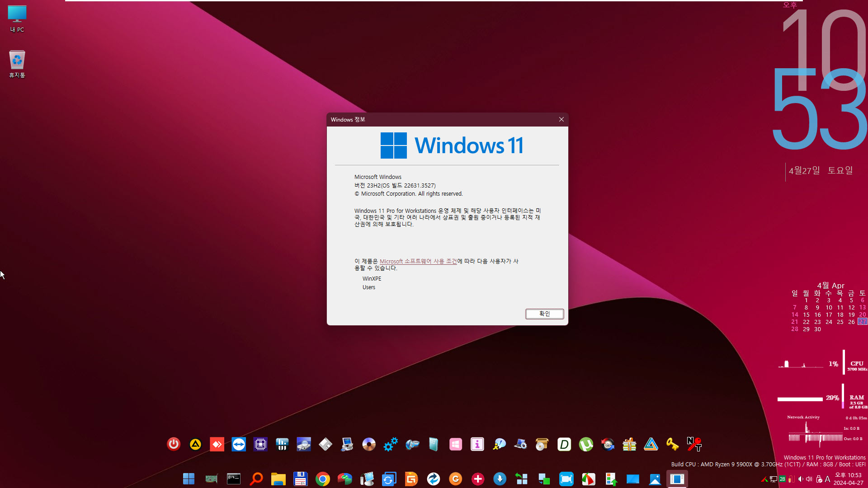Click the blue gears dock icon

[x=391, y=445]
